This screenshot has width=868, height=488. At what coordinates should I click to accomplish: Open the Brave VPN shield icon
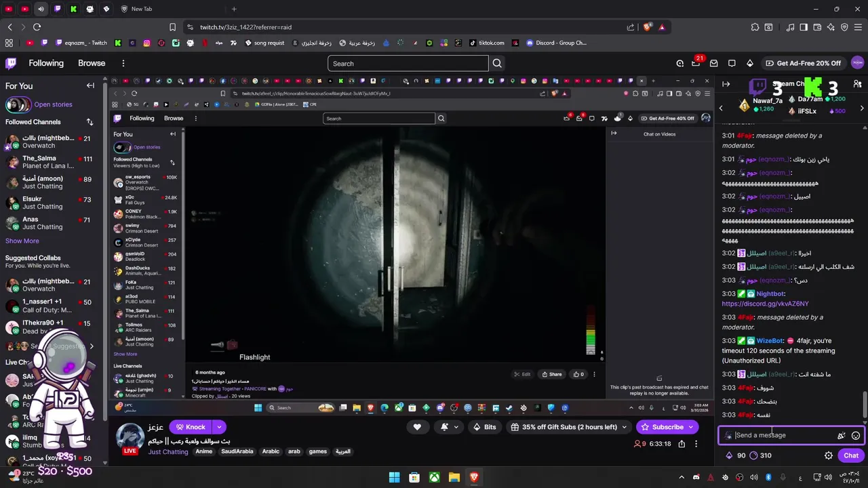pos(844,27)
